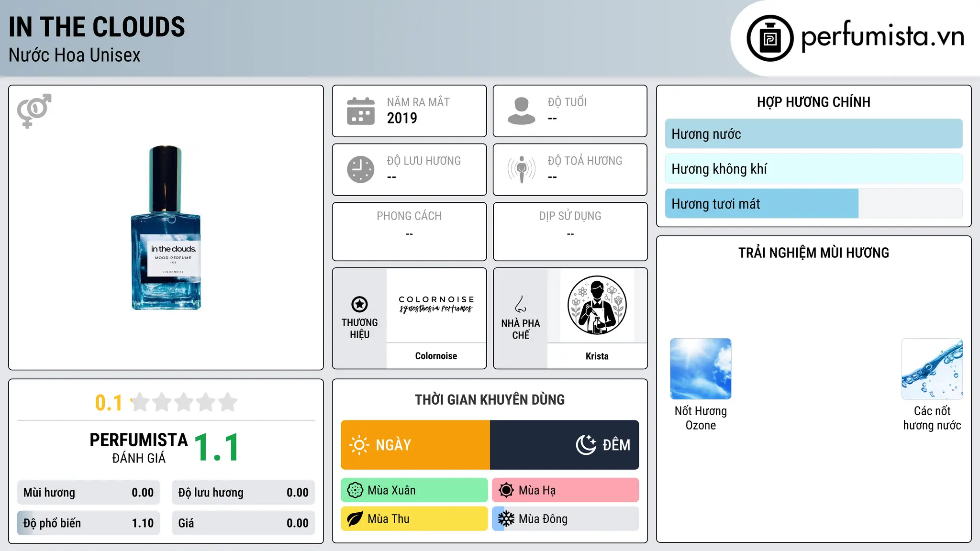980x551 pixels.
Task: Open the water notes thumbnail image
Action: tap(932, 369)
